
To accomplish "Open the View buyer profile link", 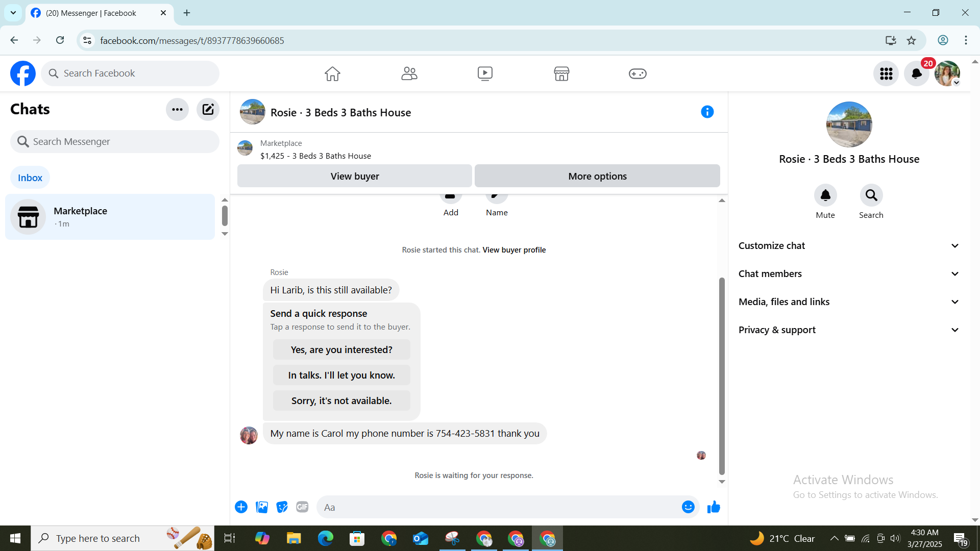I will click(x=514, y=249).
